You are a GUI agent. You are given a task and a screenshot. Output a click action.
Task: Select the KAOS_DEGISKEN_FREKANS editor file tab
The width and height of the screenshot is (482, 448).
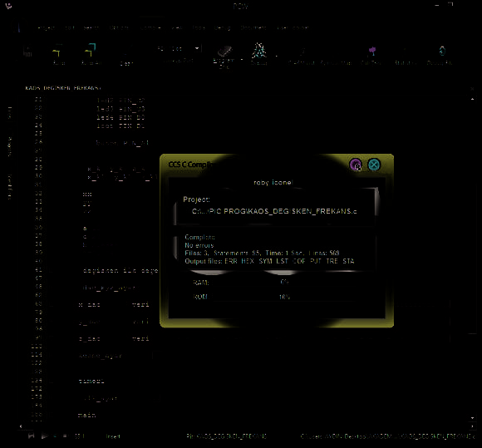click(63, 88)
